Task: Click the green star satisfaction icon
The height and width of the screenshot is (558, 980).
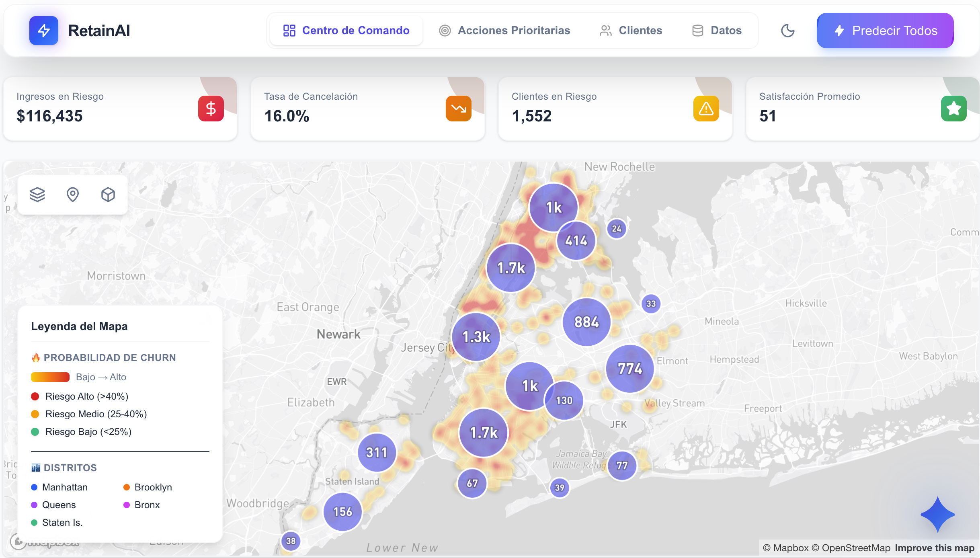Action: point(953,109)
